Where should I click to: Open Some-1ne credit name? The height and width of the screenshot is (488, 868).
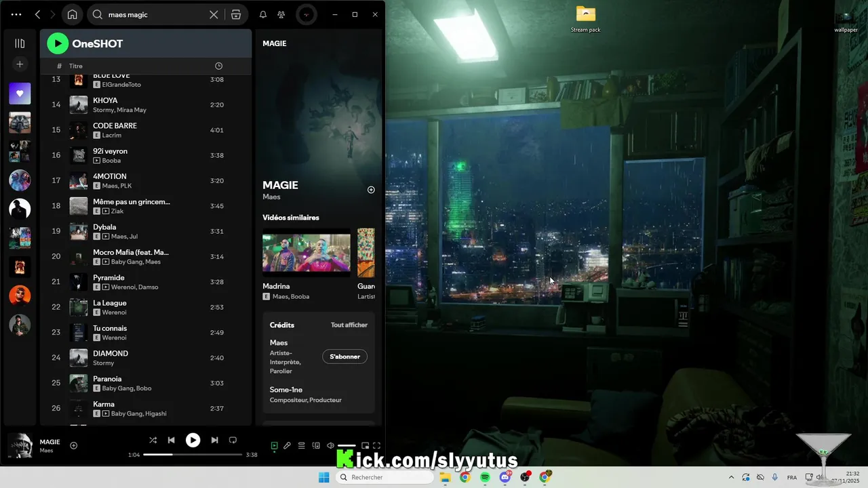pyautogui.click(x=286, y=390)
